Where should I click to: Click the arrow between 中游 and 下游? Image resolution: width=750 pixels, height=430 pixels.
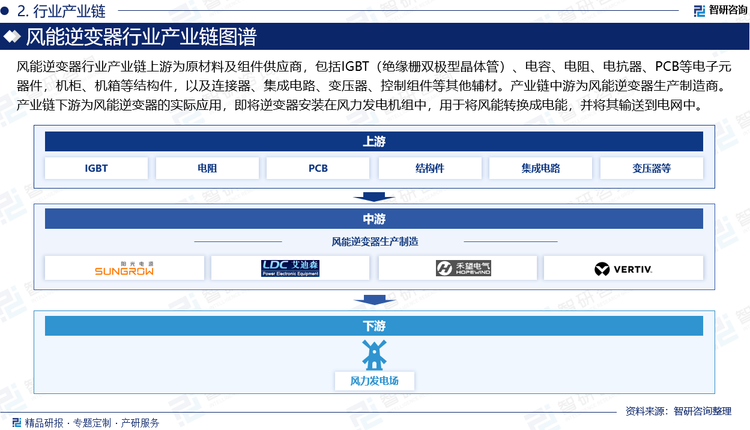pos(374,300)
